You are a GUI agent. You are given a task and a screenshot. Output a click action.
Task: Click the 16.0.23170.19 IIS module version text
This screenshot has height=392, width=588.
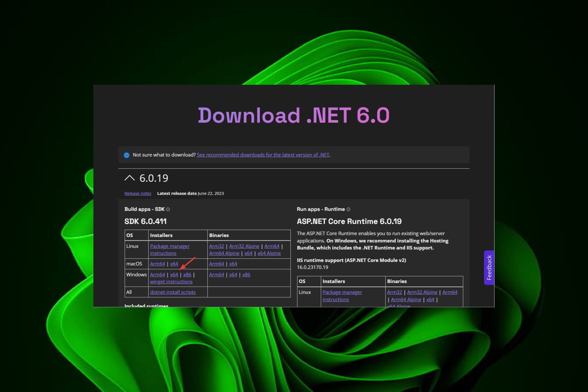(312, 267)
